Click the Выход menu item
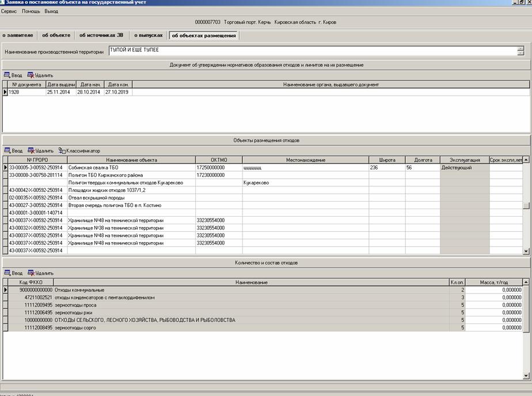This screenshot has width=532, height=396. [x=51, y=12]
